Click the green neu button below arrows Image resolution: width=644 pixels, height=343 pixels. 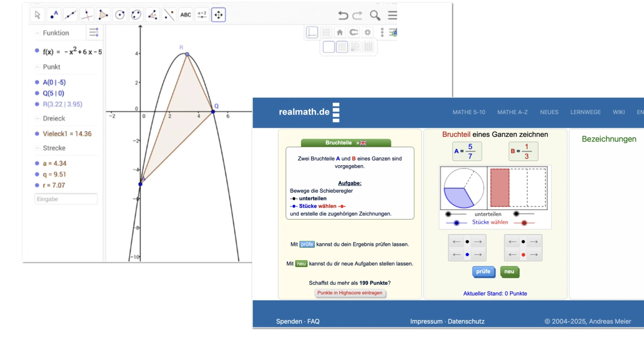click(509, 271)
